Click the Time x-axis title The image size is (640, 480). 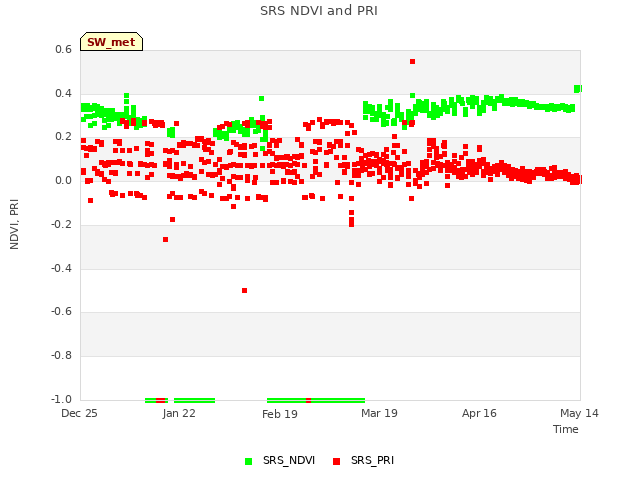566,429
